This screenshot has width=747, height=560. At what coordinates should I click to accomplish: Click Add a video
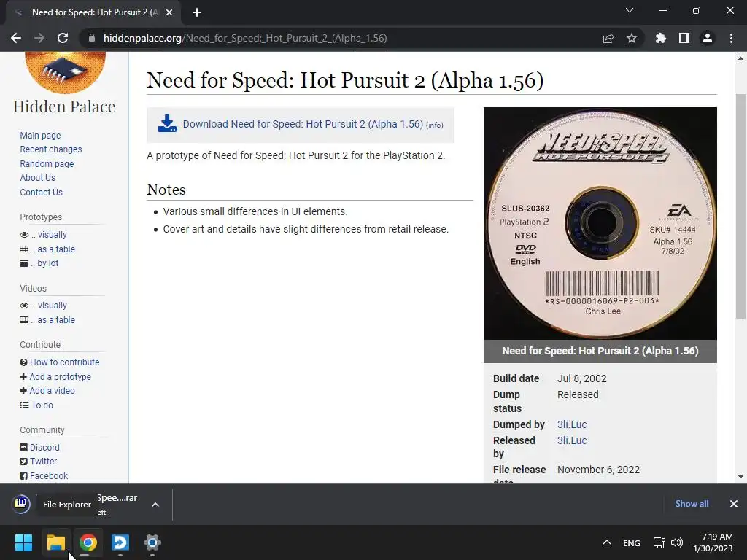[52, 391]
